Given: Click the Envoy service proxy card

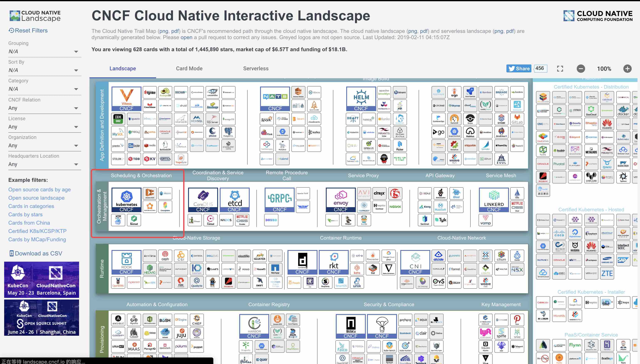Looking at the screenshot, I should (341, 200).
